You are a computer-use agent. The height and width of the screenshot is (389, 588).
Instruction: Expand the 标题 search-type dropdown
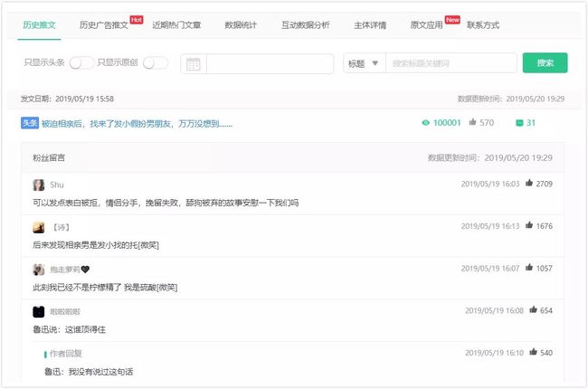point(364,63)
